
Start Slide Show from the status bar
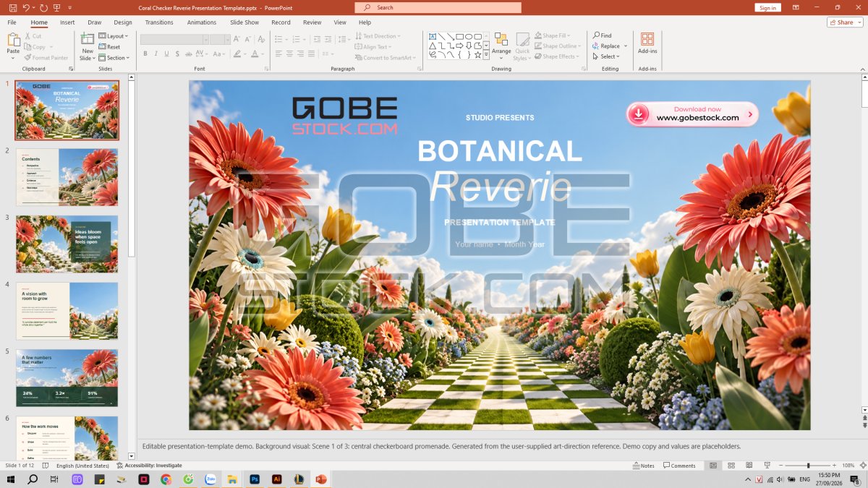(767, 466)
